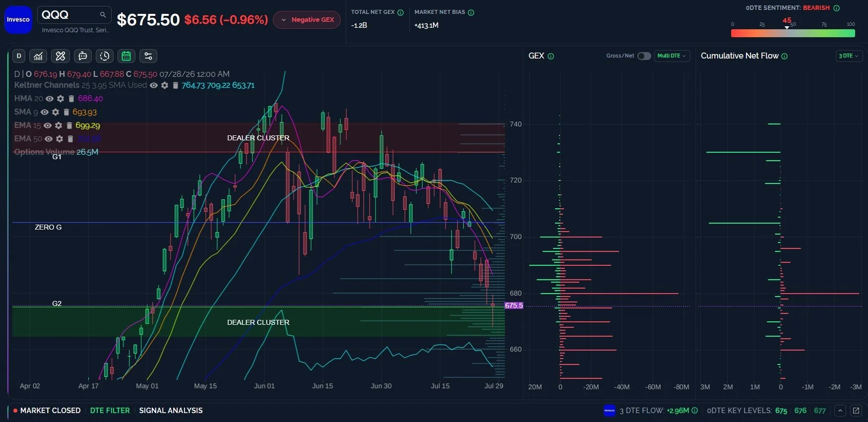This screenshot has width=868, height=422.
Task: Open chart settings sliders icon
Action: click(x=148, y=56)
